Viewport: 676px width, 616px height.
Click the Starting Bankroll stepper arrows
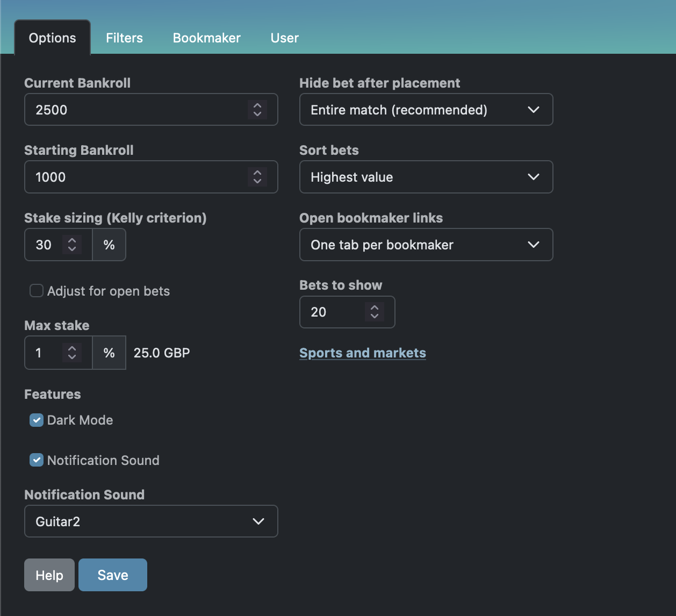click(257, 177)
